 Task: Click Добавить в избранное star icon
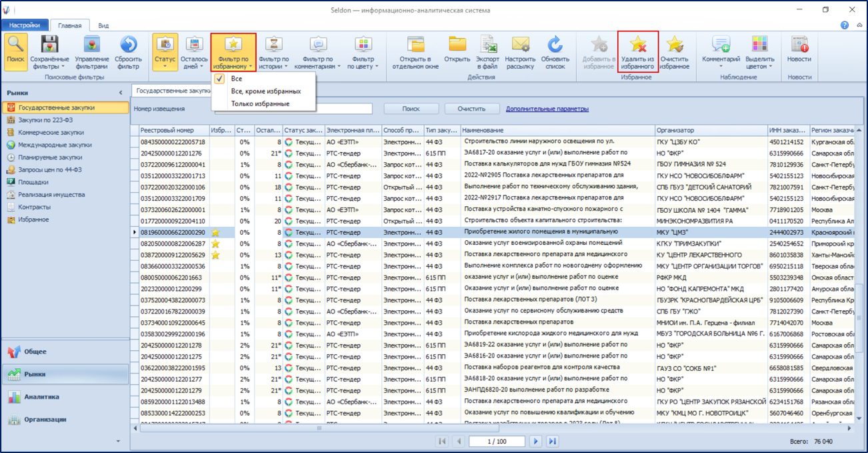coord(599,52)
